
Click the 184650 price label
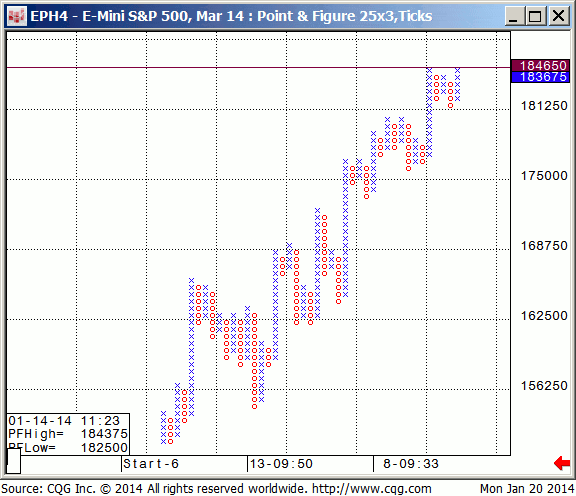[540, 65]
